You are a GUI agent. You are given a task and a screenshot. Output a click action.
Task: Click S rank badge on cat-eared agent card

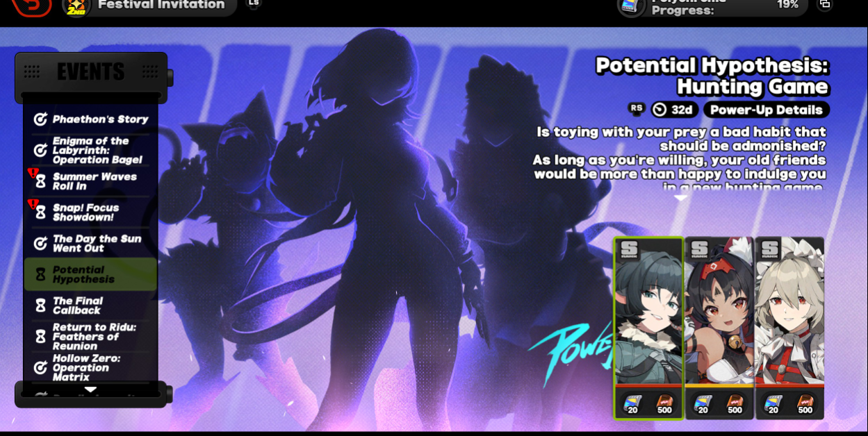click(x=699, y=249)
